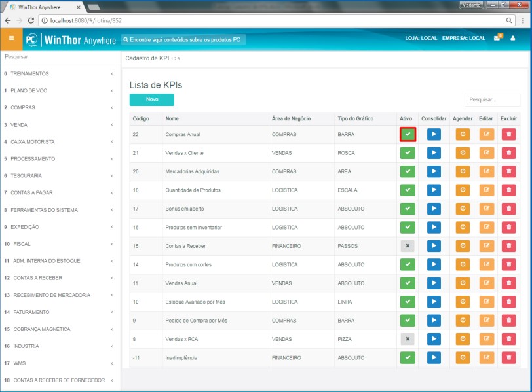Consolidate the Contas a Receber KPI
The height and width of the screenshot is (392, 532).
point(434,246)
